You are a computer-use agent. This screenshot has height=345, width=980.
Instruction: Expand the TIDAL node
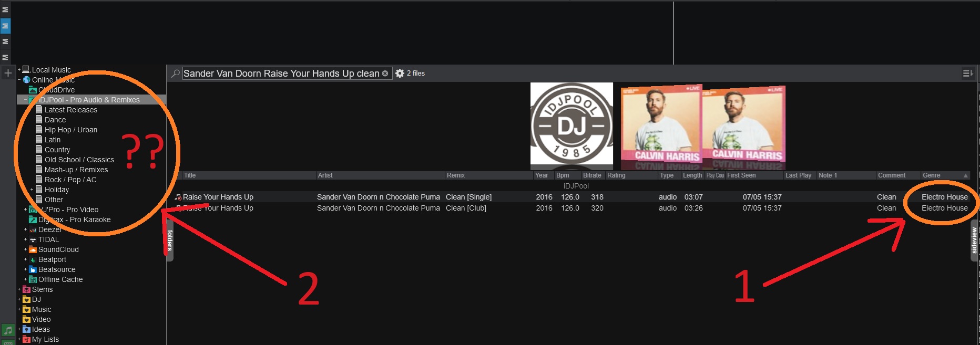[x=25, y=239]
